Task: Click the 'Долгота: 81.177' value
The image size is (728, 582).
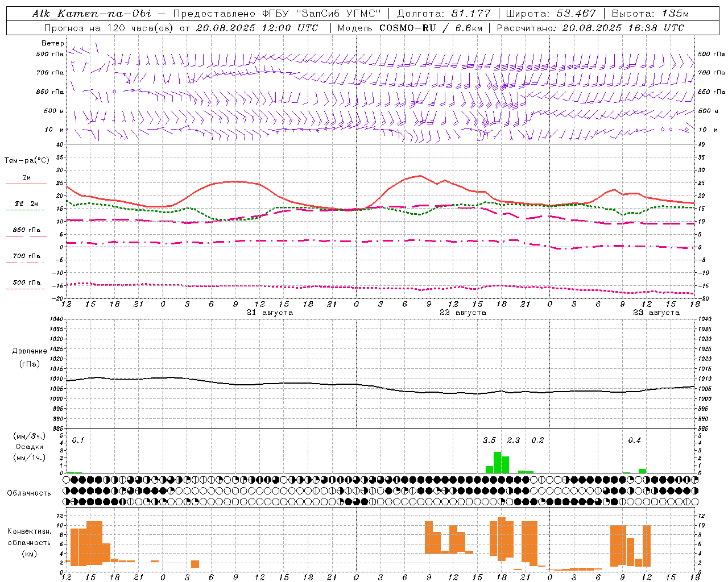Action: click(444, 14)
